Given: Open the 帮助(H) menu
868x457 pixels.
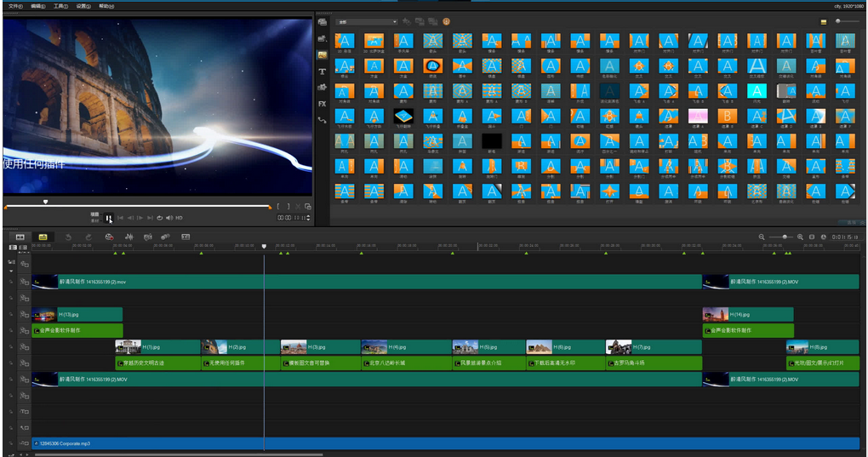Looking at the screenshot, I should tap(106, 6).
